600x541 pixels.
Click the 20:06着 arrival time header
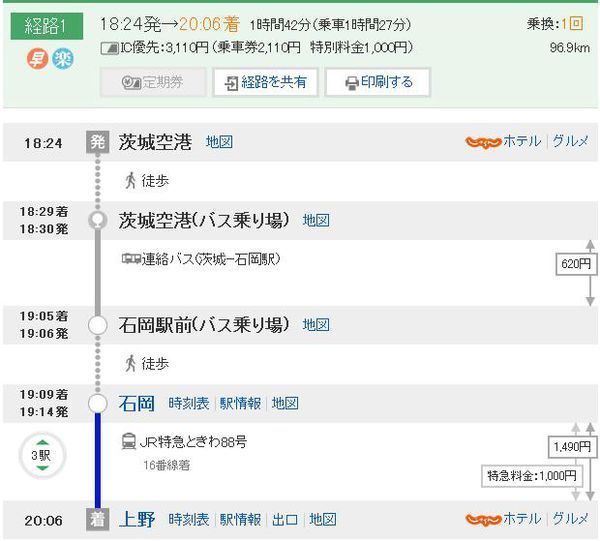pos(209,24)
